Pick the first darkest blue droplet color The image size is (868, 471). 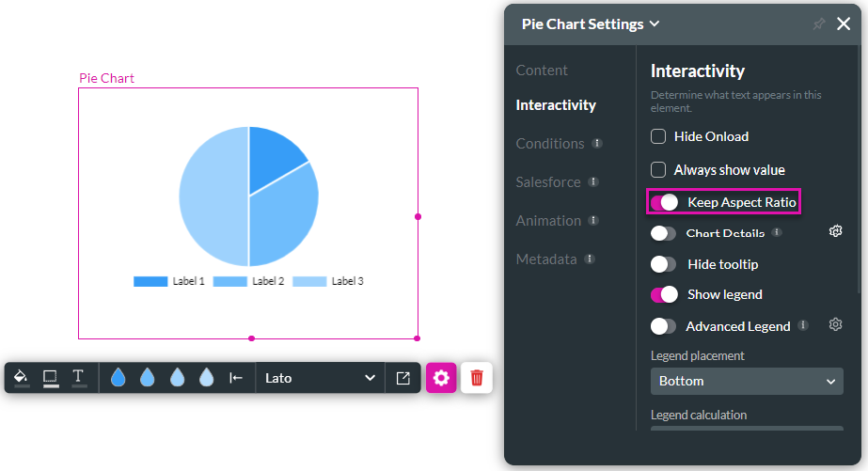click(118, 378)
